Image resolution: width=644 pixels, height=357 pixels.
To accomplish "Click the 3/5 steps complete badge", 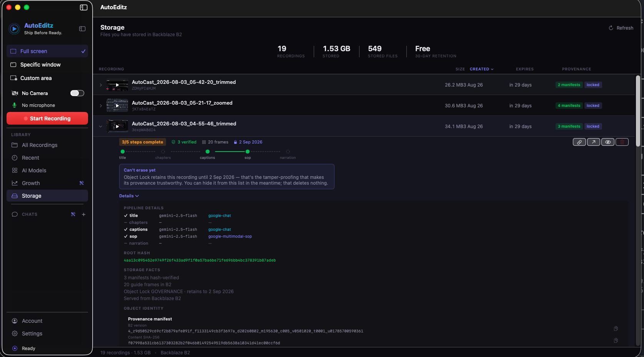I will point(143,142).
